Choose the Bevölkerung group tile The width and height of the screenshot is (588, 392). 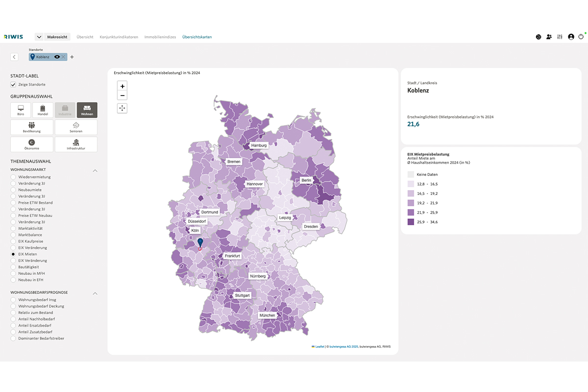pyautogui.click(x=31, y=127)
